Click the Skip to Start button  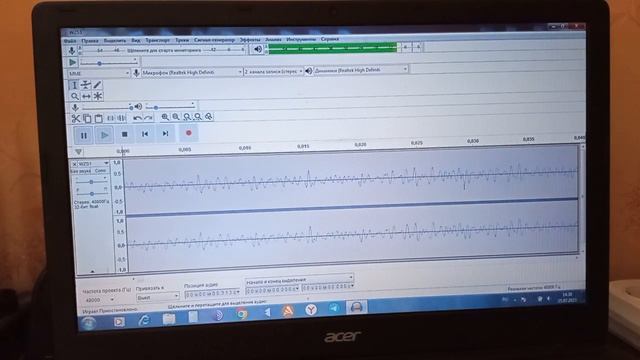(145, 133)
